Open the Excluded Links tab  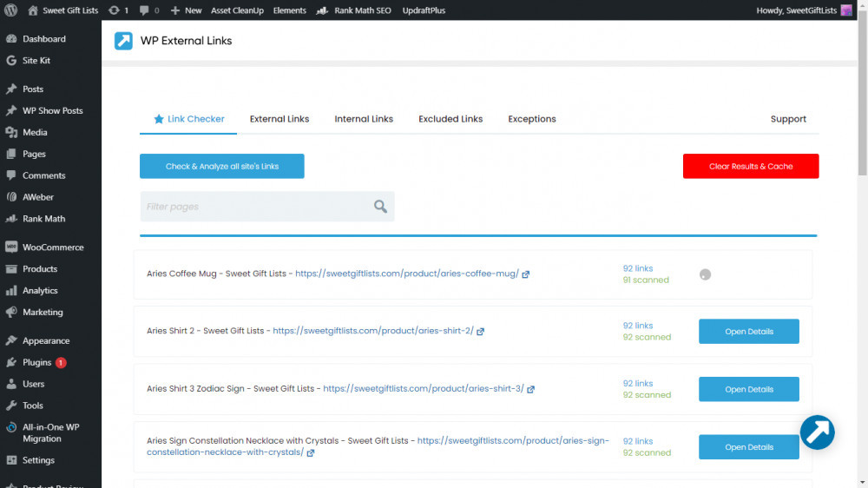coord(450,119)
